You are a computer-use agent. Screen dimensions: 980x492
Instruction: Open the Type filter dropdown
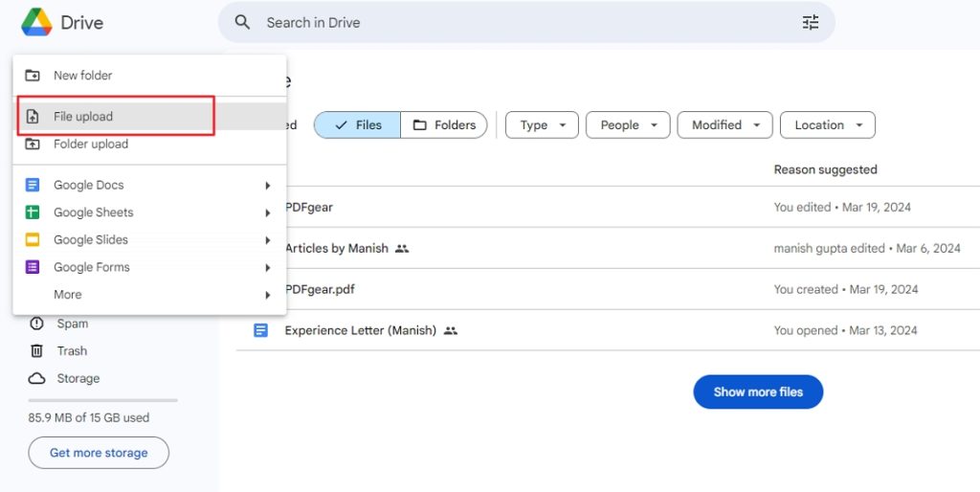pyautogui.click(x=542, y=125)
